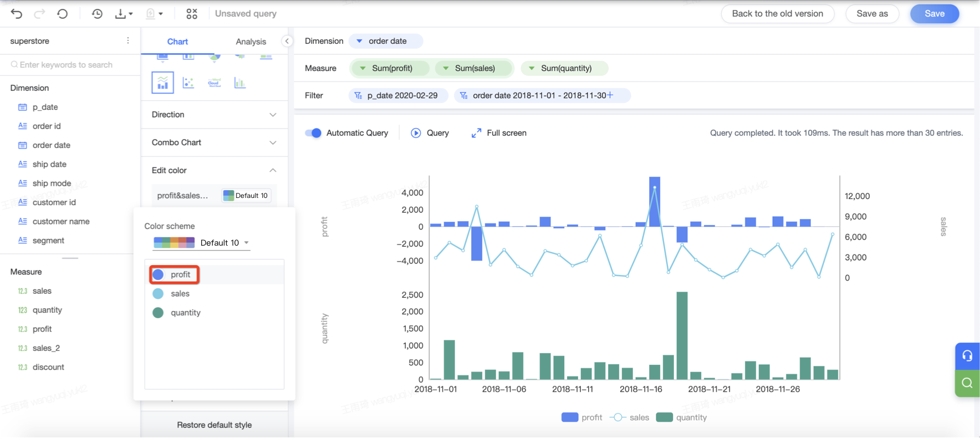Click the order id text-type icon
The width and height of the screenshot is (980, 438).
pos(23,126)
